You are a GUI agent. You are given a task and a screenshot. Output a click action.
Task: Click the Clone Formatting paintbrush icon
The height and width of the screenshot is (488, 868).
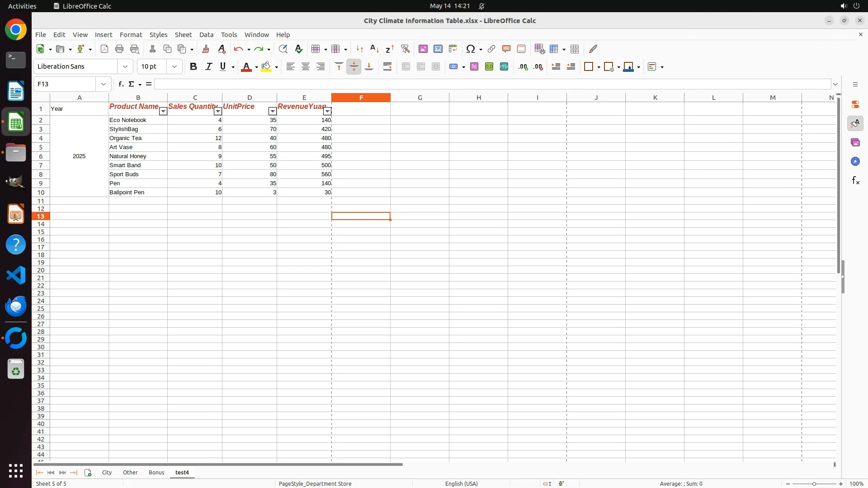tap(206, 49)
